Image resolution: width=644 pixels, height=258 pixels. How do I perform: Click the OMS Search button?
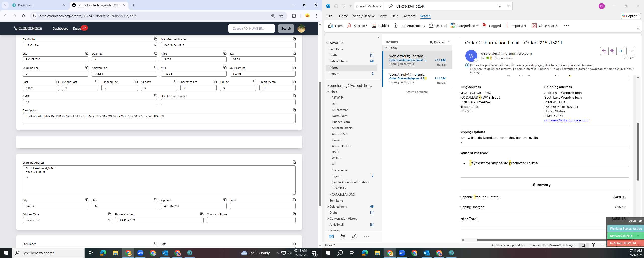[286, 28]
